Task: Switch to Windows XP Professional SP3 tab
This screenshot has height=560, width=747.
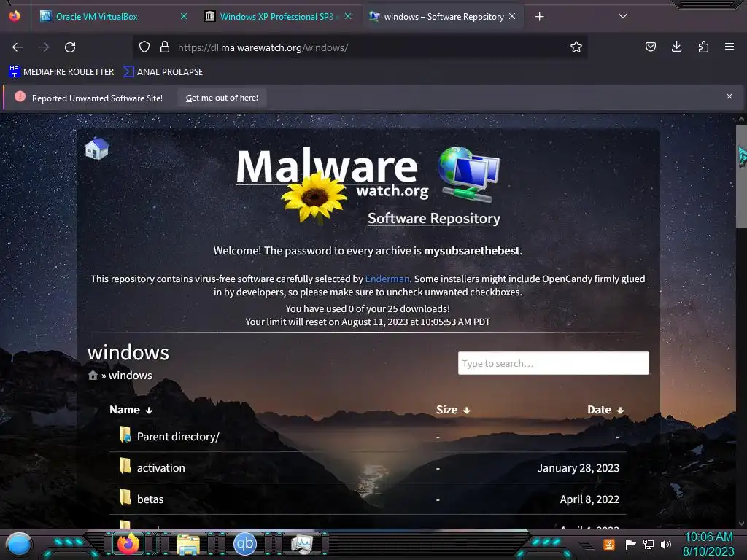Action: tap(276, 17)
